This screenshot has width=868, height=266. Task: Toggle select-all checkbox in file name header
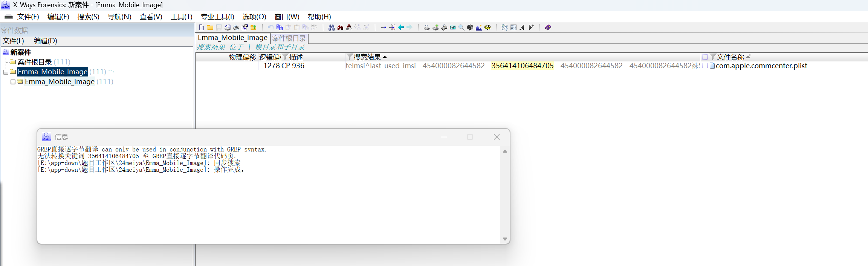pos(704,57)
